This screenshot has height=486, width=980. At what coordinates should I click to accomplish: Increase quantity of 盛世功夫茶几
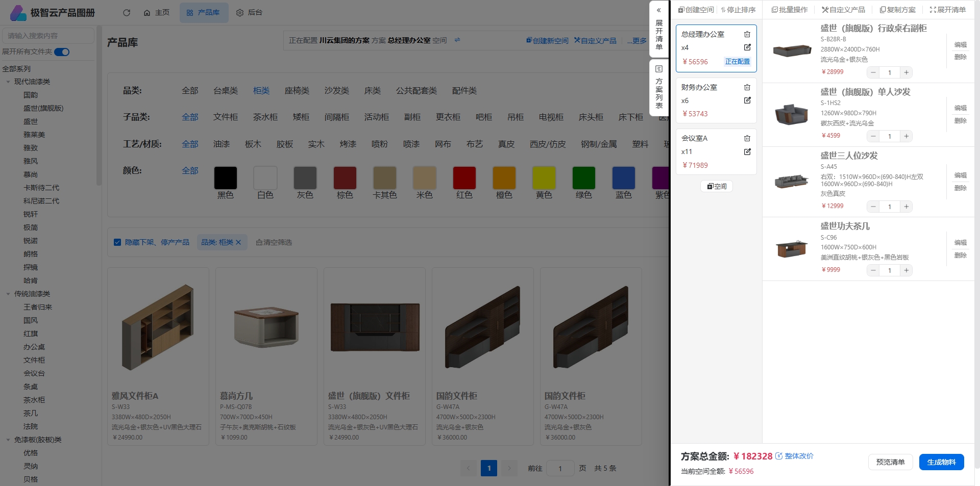pyautogui.click(x=906, y=270)
